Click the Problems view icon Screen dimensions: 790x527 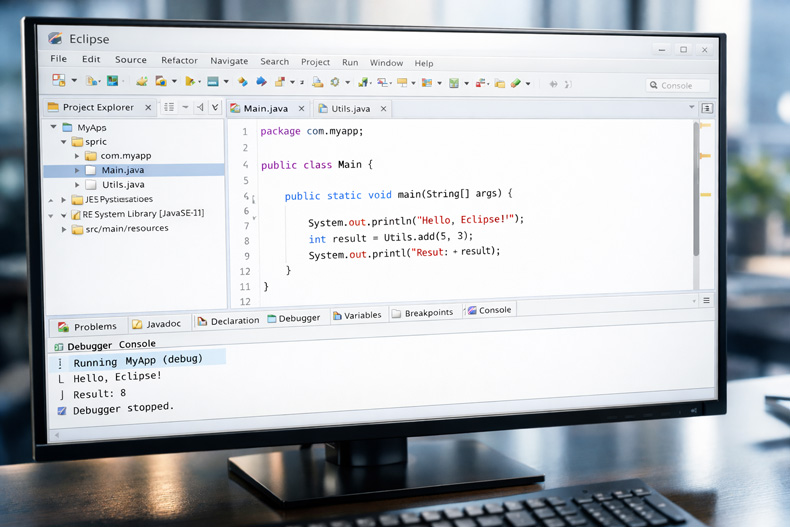64,327
